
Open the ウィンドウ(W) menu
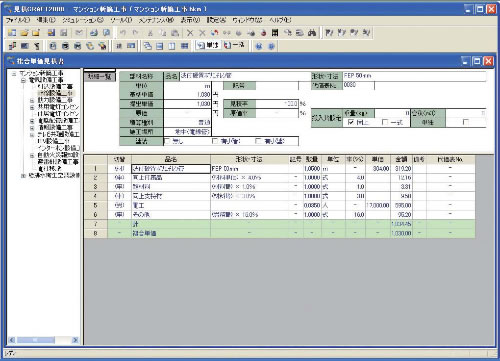pyautogui.click(x=247, y=20)
